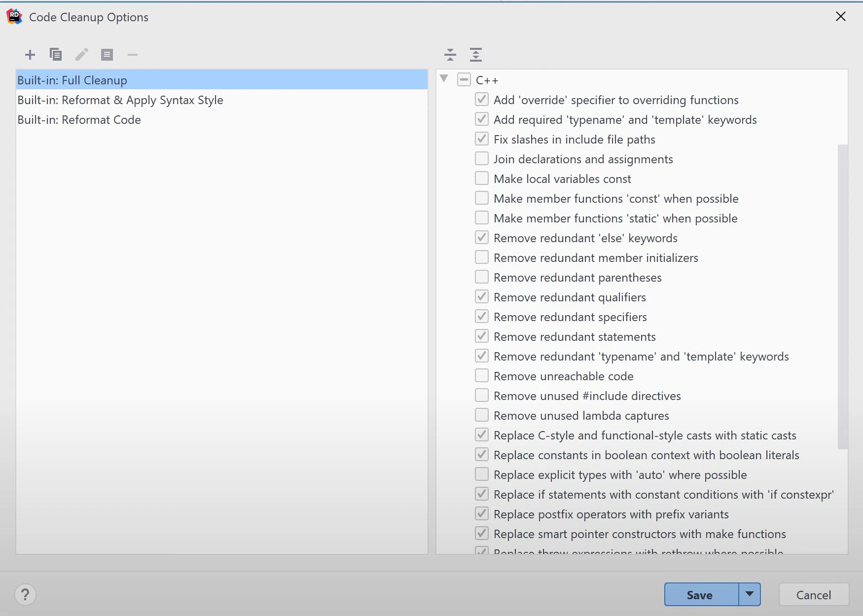Collapse the C++ tree node triangle
The height and width of the screenshot is (616, 863).
444,79
